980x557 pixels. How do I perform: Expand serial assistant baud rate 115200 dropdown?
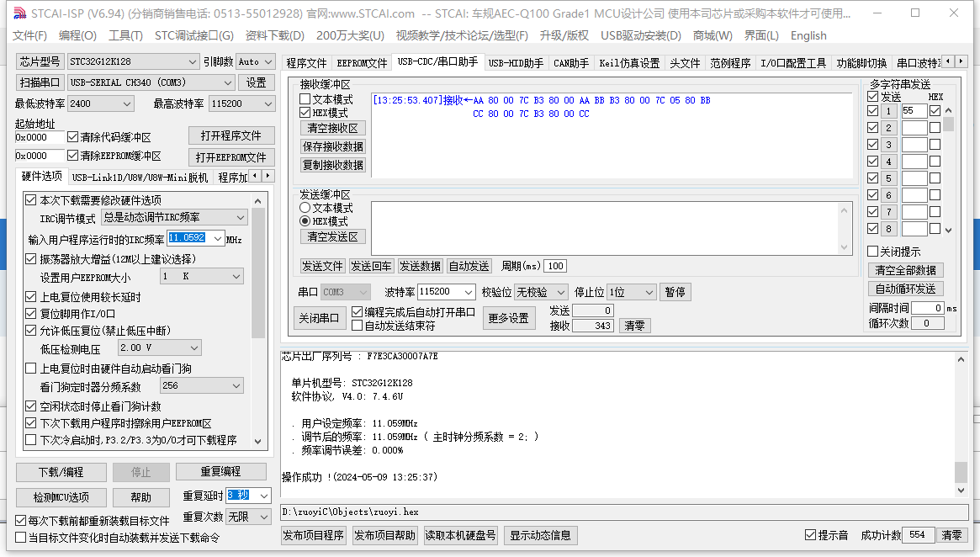pos(468,292)
